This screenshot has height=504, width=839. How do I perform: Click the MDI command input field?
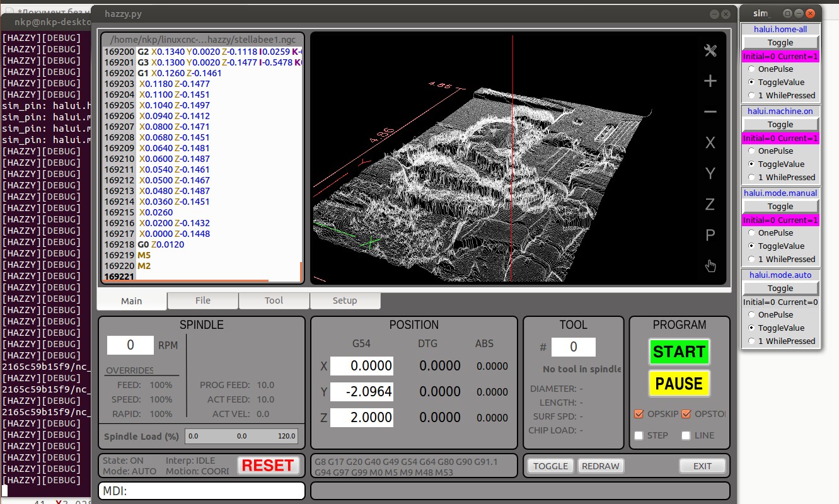coord(202,491)
